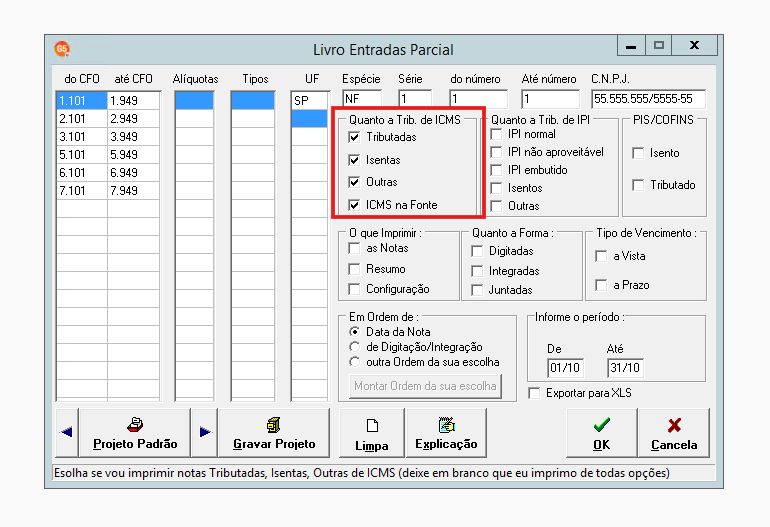Click the Até period field 31/10
This screenshot has height=527, width=770.
[625, 368]
